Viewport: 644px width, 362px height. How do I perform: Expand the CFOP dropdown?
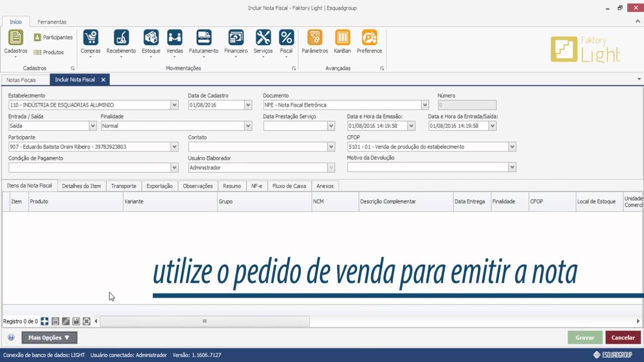(512, 147)
